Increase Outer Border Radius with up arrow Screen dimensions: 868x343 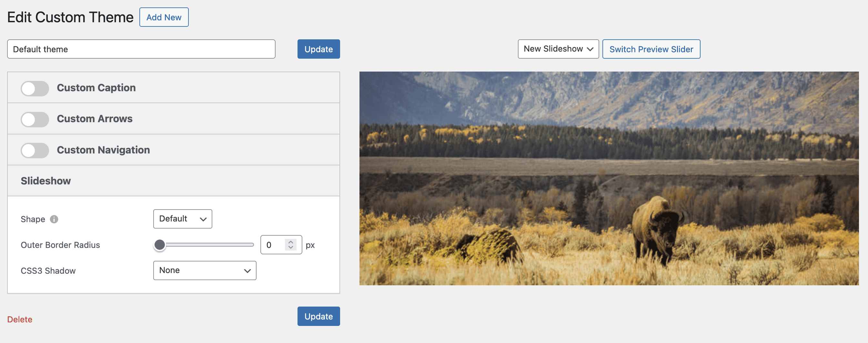[x=290, y=242]
